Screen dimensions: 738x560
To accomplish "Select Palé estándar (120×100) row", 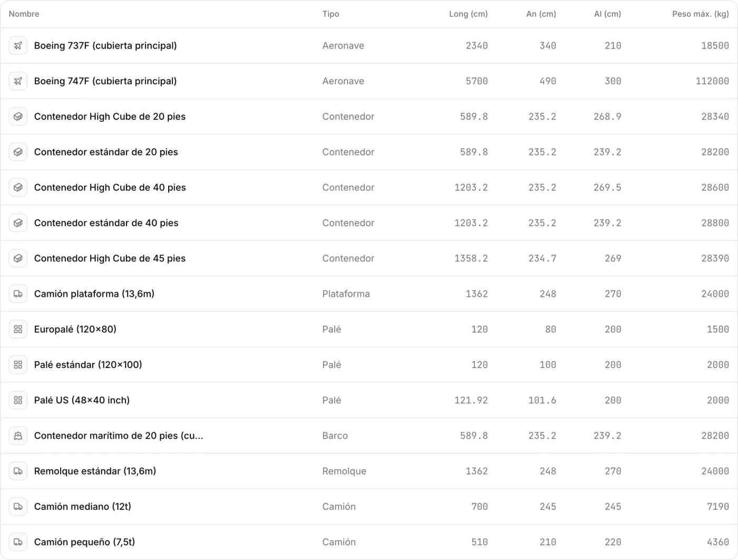I will coord(369,364).
